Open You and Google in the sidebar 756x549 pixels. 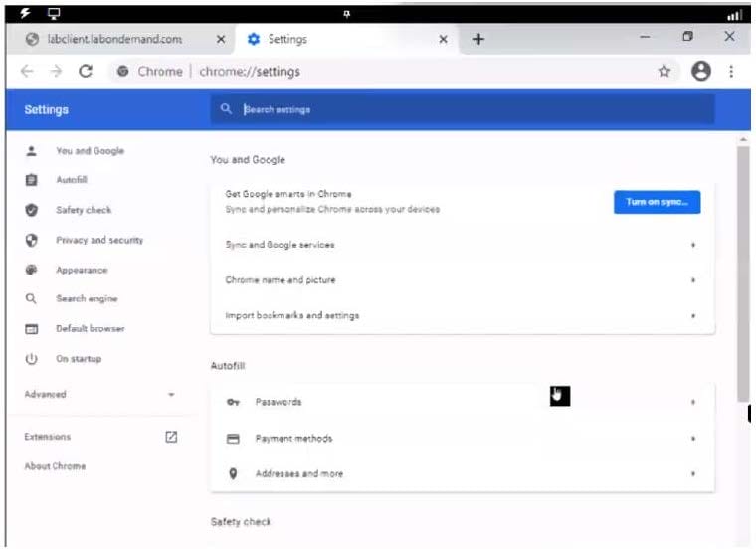tap(91, 151)
